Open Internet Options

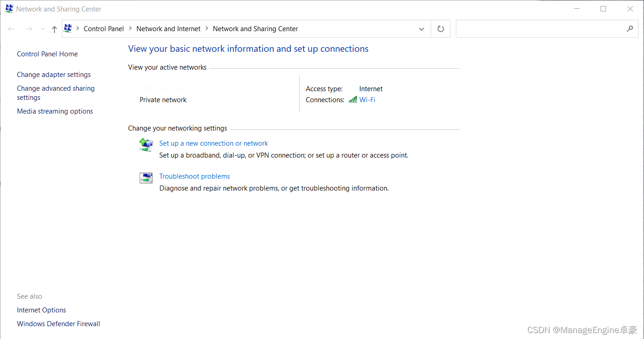coord(42,310)
